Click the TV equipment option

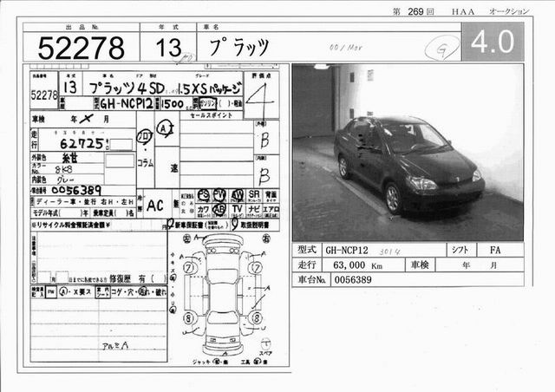pyautogui.click(x=237, y=211)
